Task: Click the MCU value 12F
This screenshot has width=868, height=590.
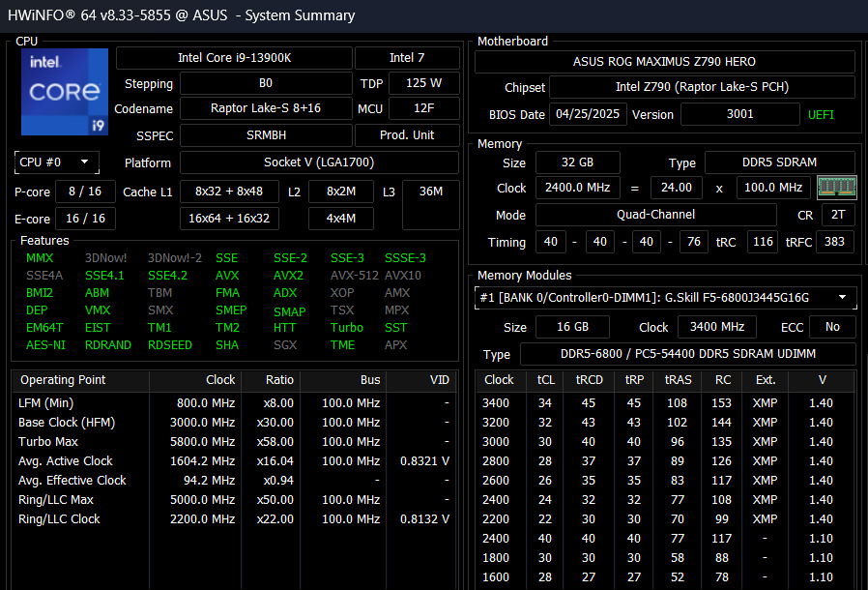Action: click(x=424, y=108)
